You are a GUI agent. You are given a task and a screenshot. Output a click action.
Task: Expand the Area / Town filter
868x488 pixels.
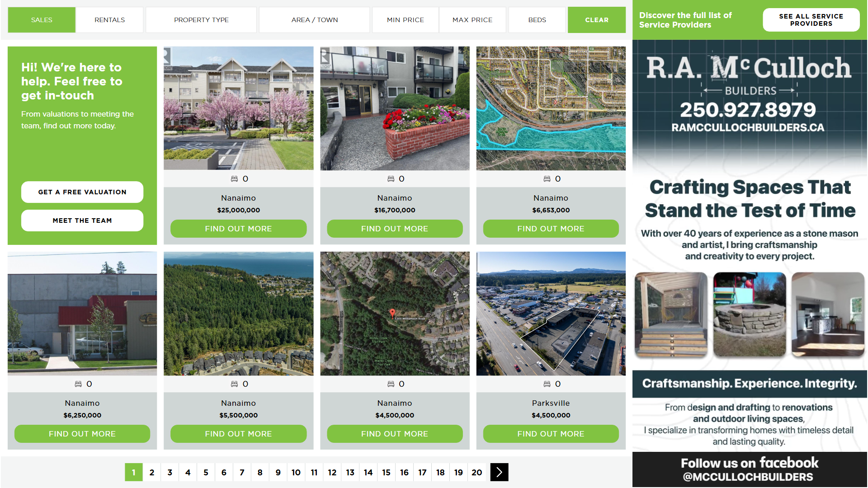pyautogui.click(x=314, y=20)
